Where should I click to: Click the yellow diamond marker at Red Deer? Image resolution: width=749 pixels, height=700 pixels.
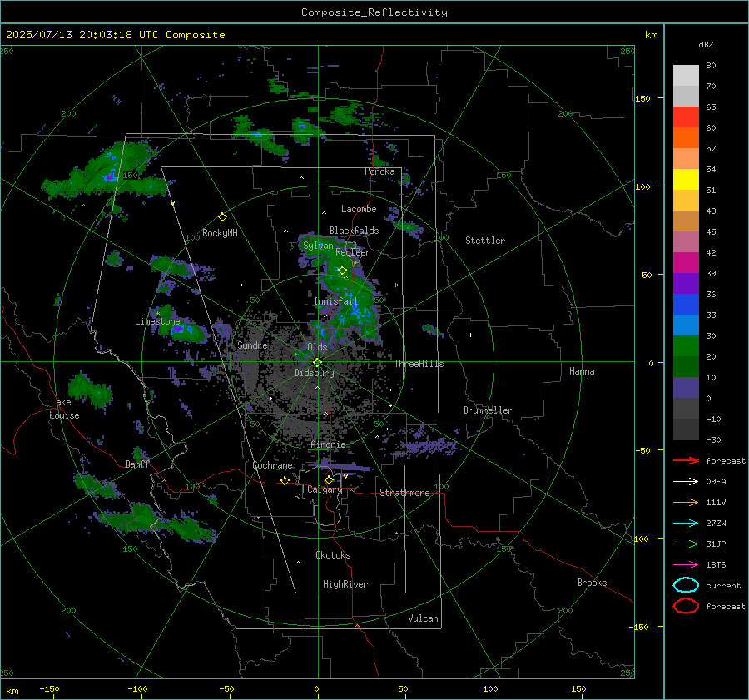342,271
